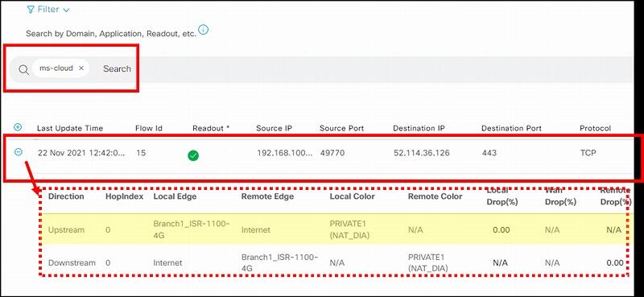The height and width of the screenshot is (297, 644).
Task: Click the Readout column header
Action: 211,128
